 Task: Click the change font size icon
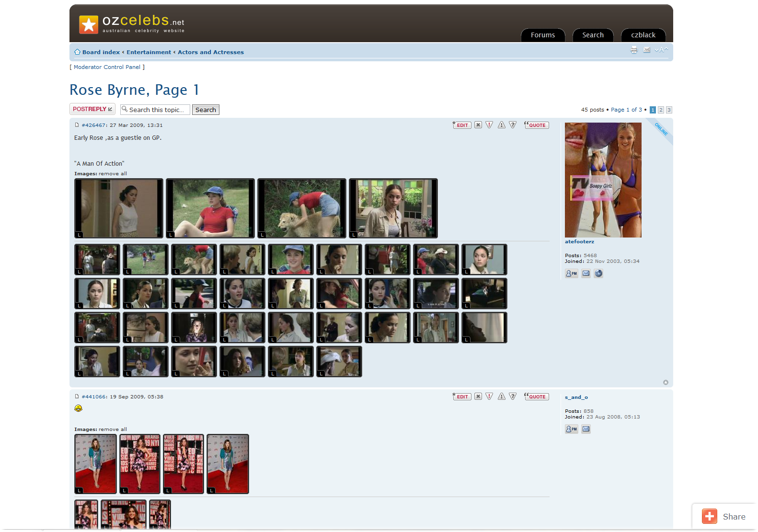point(661,50)
